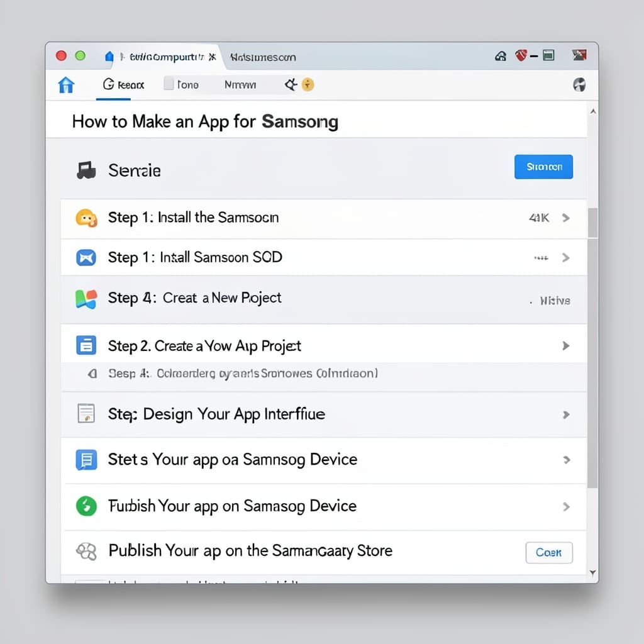644x644 pixels.
Task: Click the blue house favicon on the first browser tab
Action: [x=109, y=57]
